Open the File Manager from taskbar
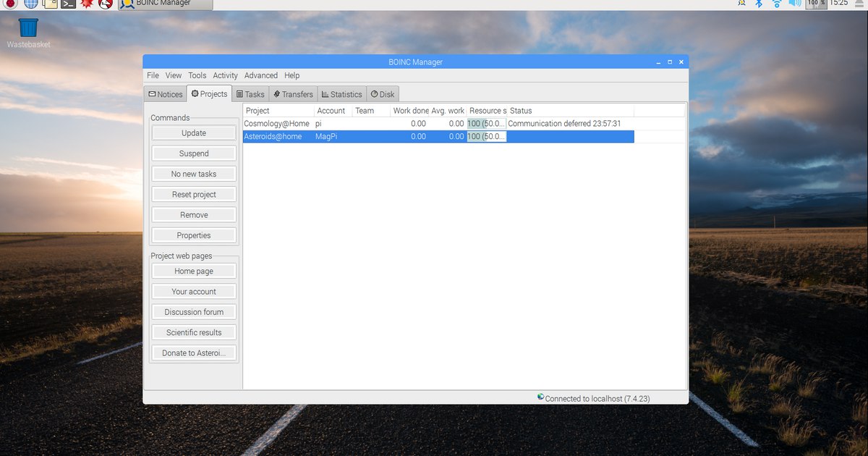 (50, 3)
